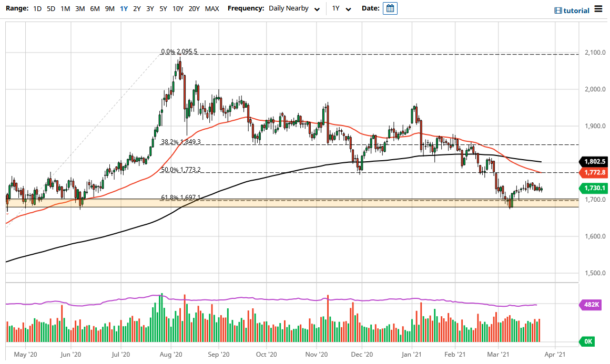610x364 pixels.
Task: Click the Aug '20 time axis label
Action: pos(171,355)
